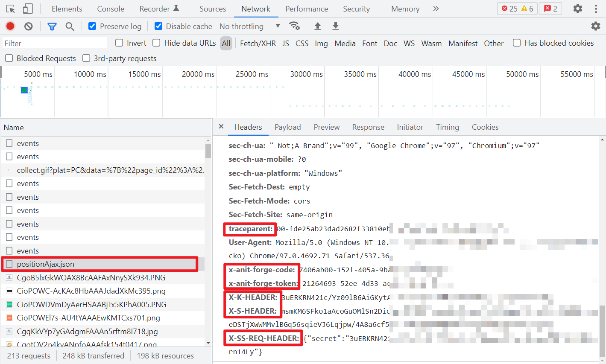Show more DevTools tabs chevron
This screenshot has width=606, height=364.
pos(436,9)
